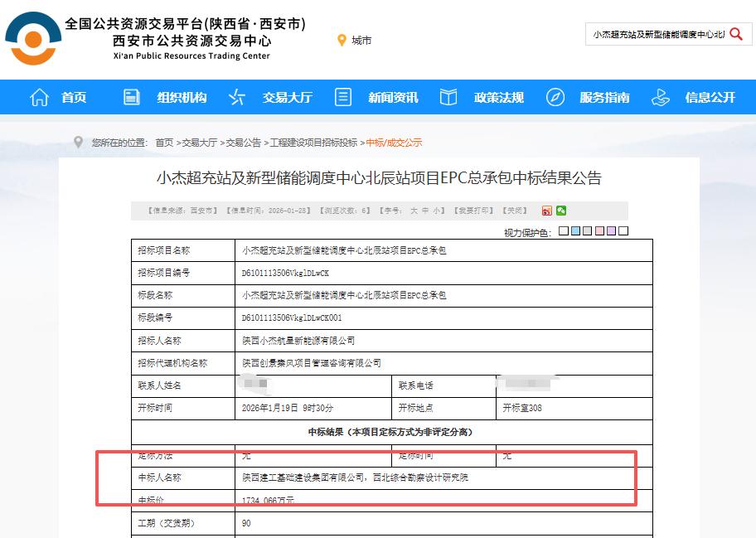Click the 组织机构 document icon in the navigation bar
Viewport: 756px width, 538px height.
coord(130,97)
